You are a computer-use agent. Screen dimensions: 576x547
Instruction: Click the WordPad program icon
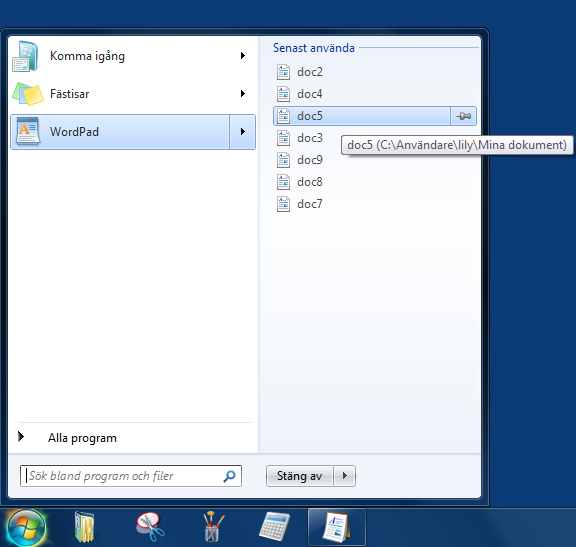coord(28,132)
